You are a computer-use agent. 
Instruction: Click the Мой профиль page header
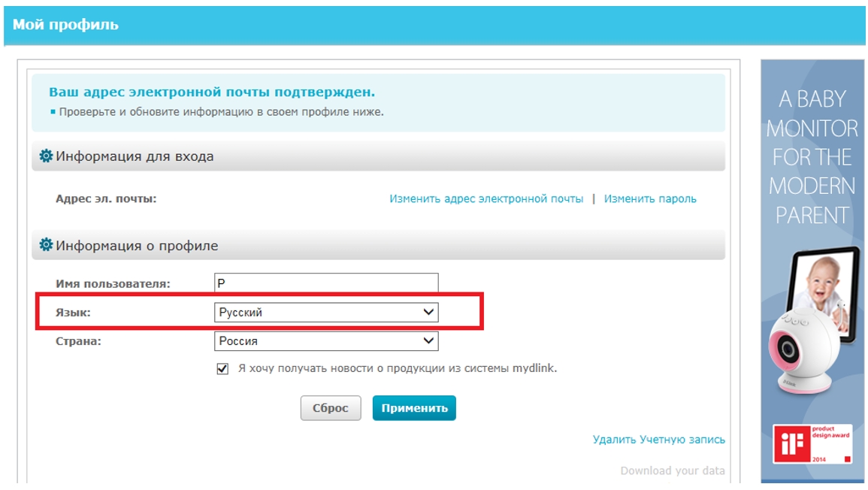pyautogui.click(x=66, y=25)
